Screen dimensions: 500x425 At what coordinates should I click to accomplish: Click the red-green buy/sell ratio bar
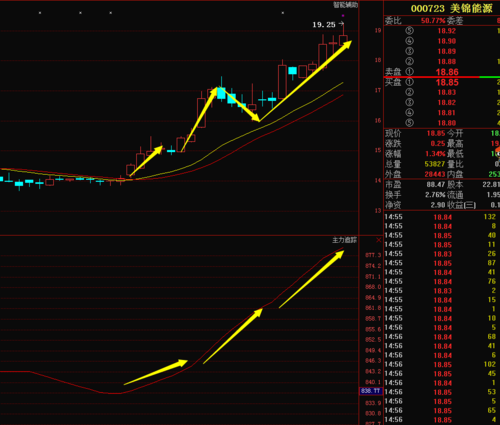442,77
